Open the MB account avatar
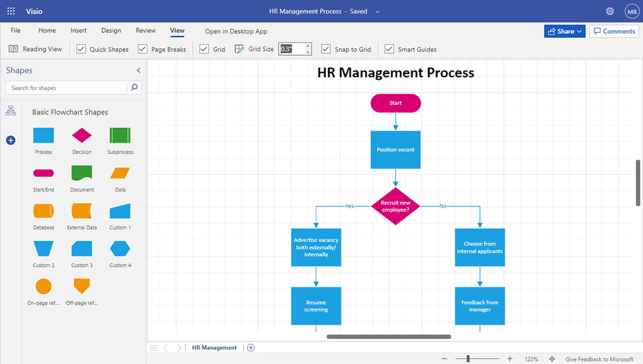Image resolution: width=643 pixels, height=364 pixels. (x=632, y=12)
